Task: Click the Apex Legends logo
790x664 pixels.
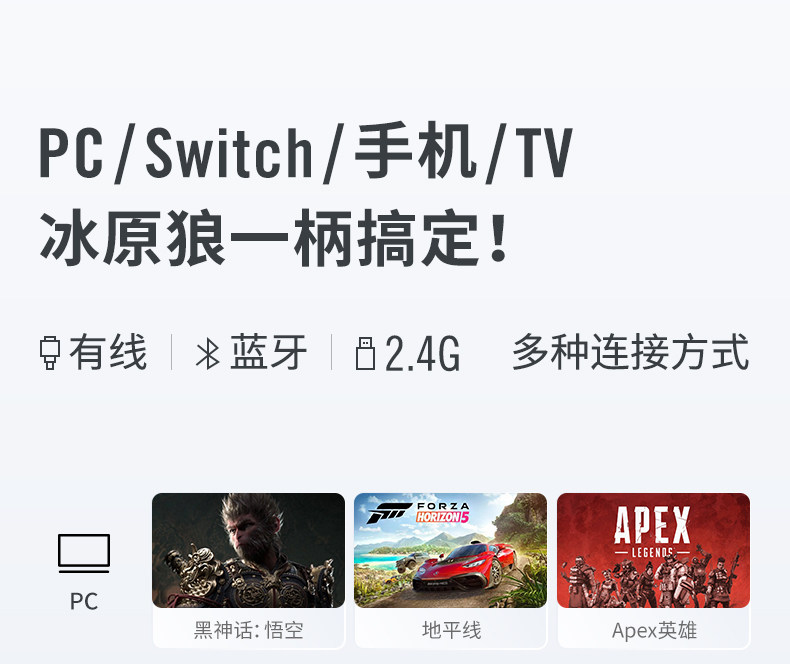Action: point(652,532)
